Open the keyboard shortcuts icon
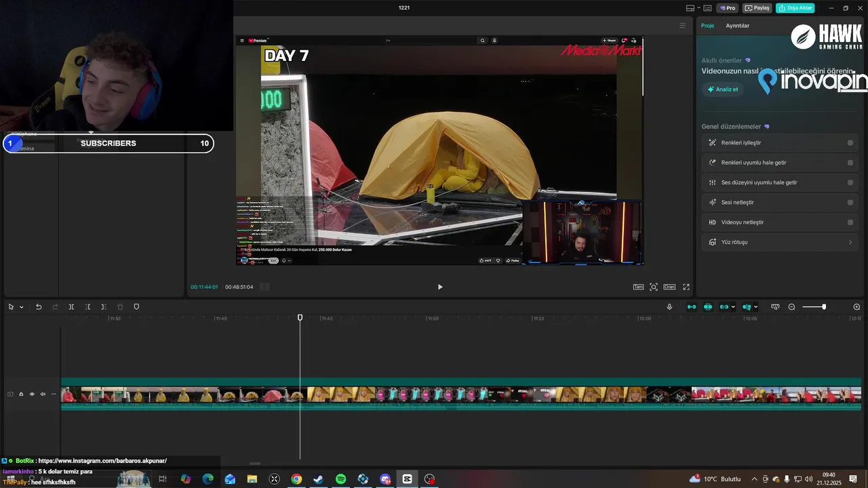 click(707, 8)
